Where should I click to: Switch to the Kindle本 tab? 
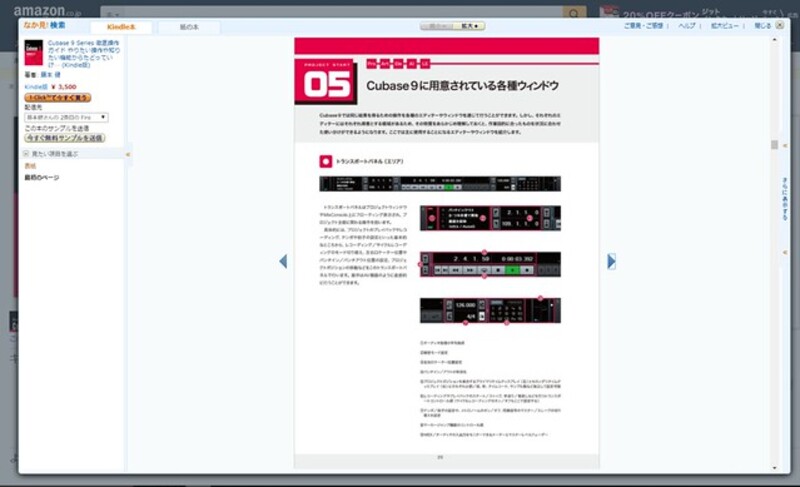coord(121,27)
